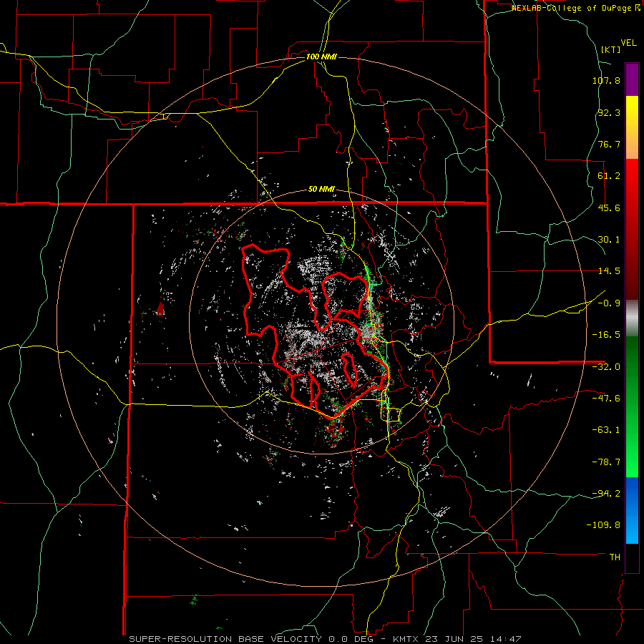Click the 30.1 velocity scale value

pos(609,240)
